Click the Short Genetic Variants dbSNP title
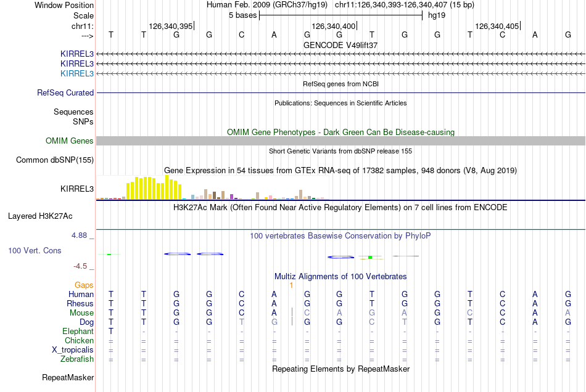The width and height of the screenshot is (586, 392). tap(340, 151)
